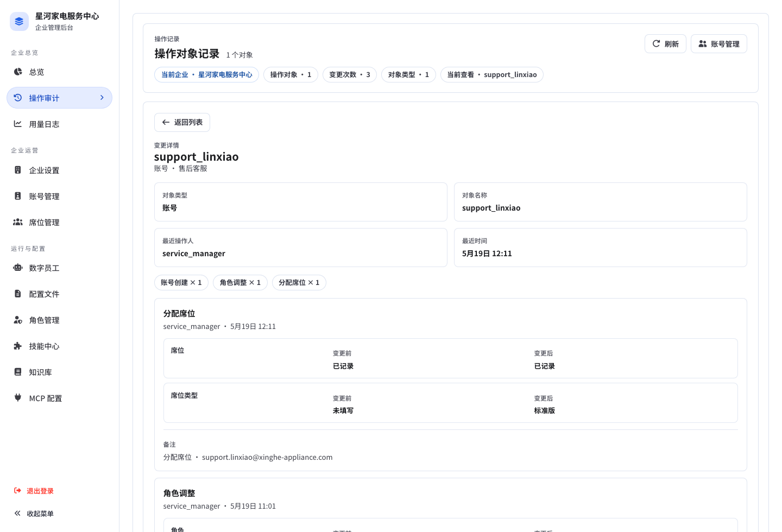The height and width of the screenshot is (532, 782).
Task: Open the 用量日志 menu item
Action: [59, 124]
